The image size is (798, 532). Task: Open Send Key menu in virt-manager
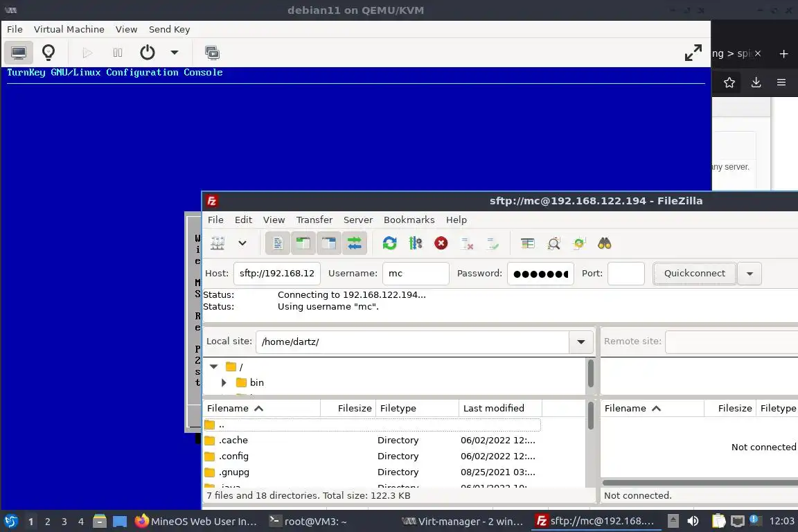(170, 29)
